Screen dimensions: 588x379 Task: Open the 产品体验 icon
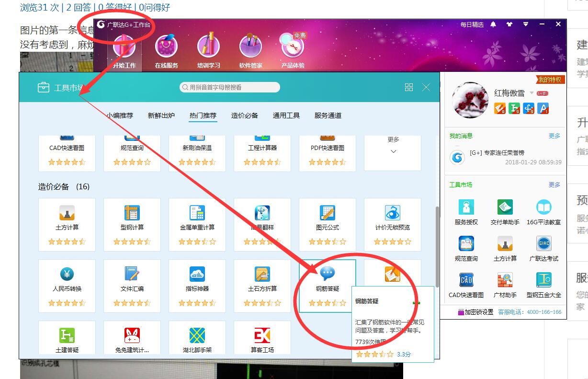point(293,46)
